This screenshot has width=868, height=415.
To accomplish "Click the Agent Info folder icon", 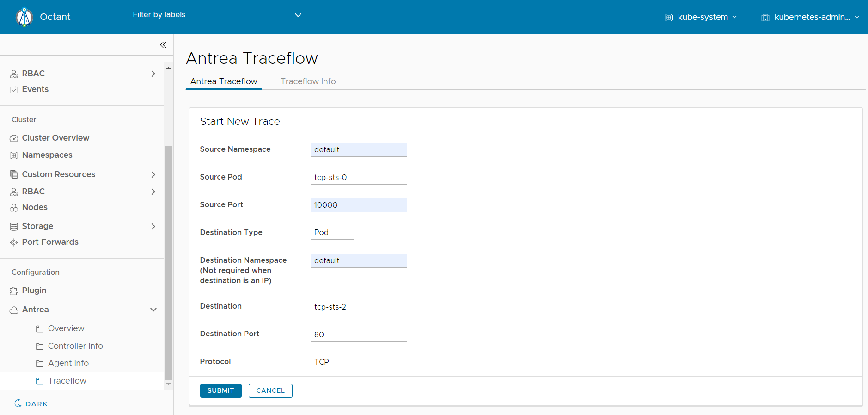I will point(40,363).
